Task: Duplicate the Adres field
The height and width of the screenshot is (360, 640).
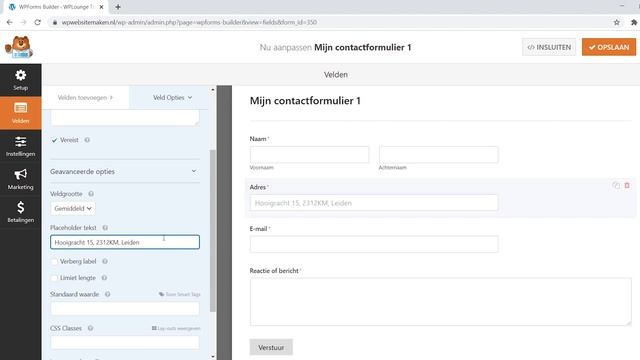Action: click(616, 185)
